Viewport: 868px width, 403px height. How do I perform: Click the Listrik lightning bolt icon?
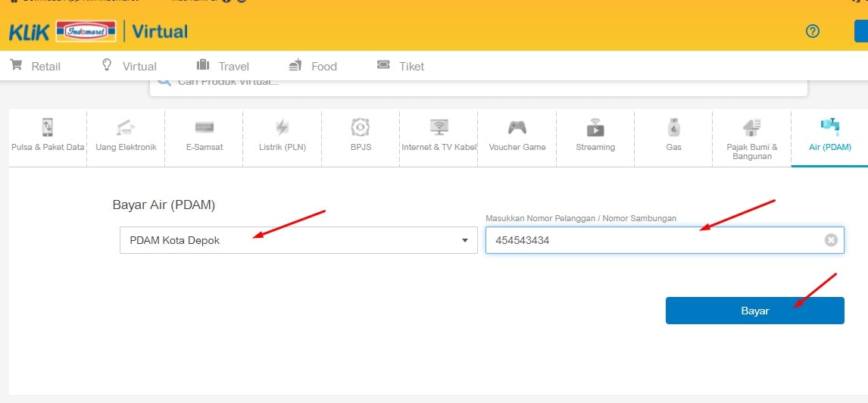(283, 127)
